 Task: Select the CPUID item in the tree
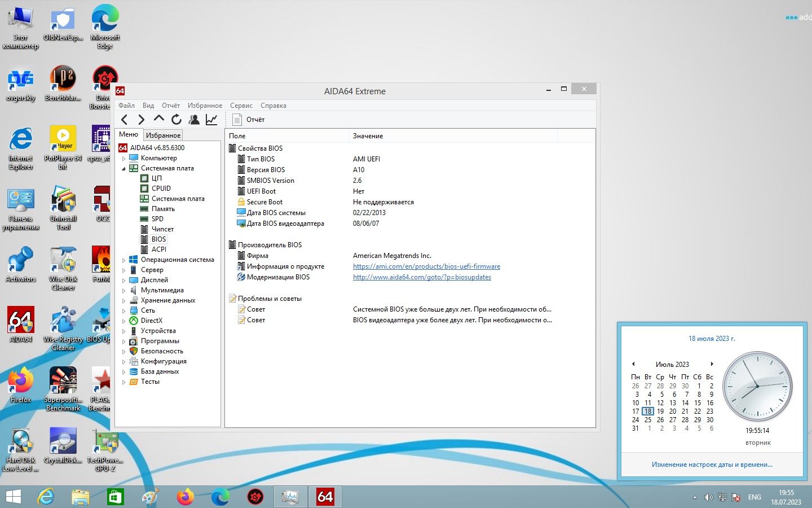tap(161, 189)
